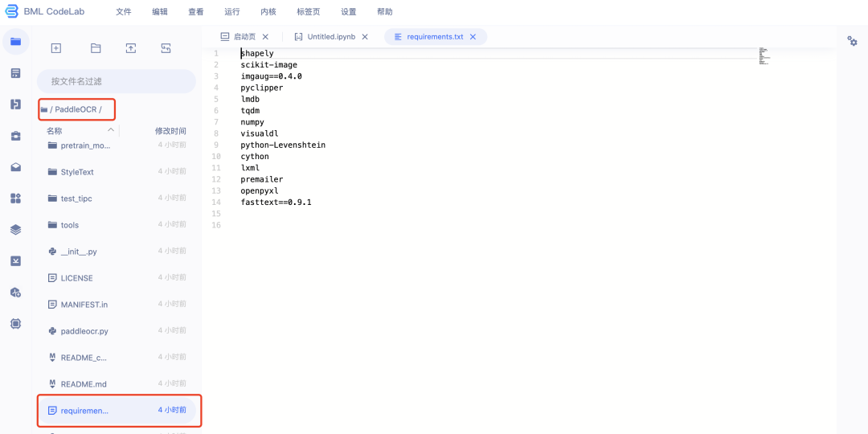Image resolution: width=868 pixels, height=434 pixels.
Task: Select the LICENSE file
Action: [117, 278]
